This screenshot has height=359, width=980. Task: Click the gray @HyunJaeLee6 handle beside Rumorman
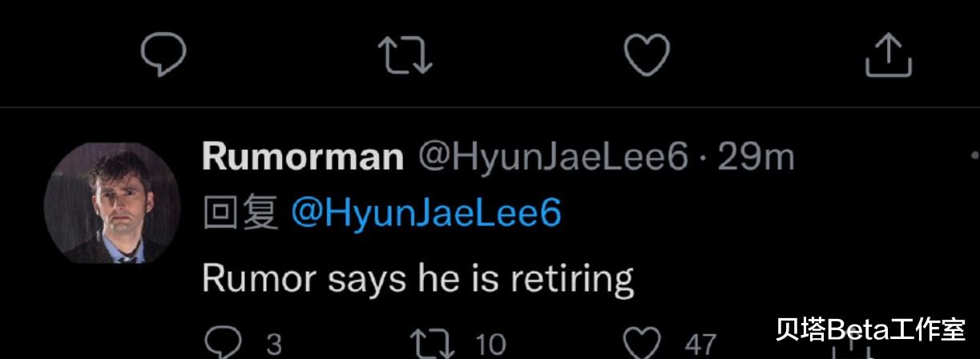[x=554, y=158]
